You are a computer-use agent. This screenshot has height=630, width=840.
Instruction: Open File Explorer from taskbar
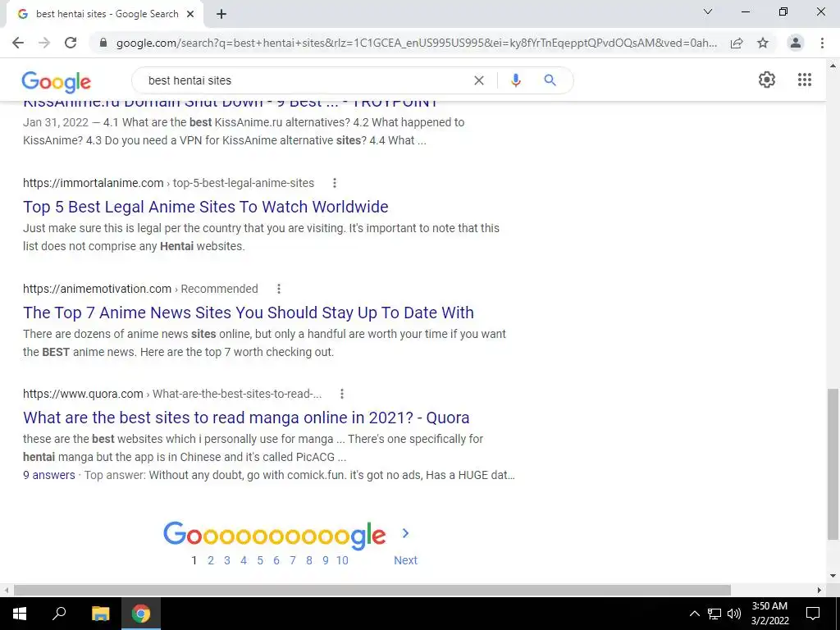pos(100,614)
